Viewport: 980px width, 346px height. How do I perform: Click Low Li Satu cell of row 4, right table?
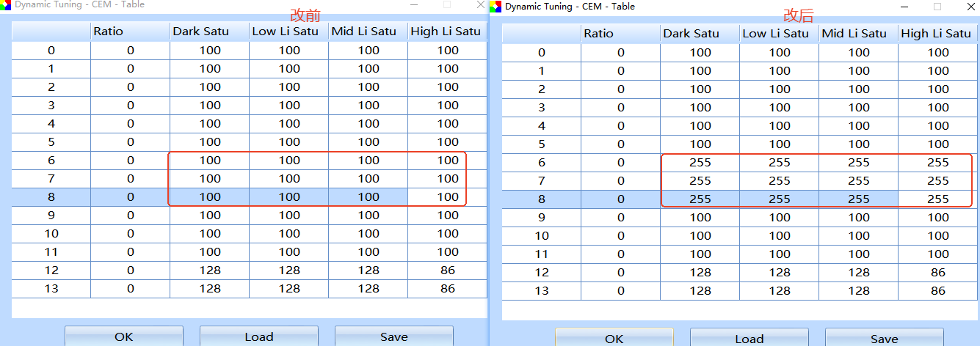pos(780,126)
